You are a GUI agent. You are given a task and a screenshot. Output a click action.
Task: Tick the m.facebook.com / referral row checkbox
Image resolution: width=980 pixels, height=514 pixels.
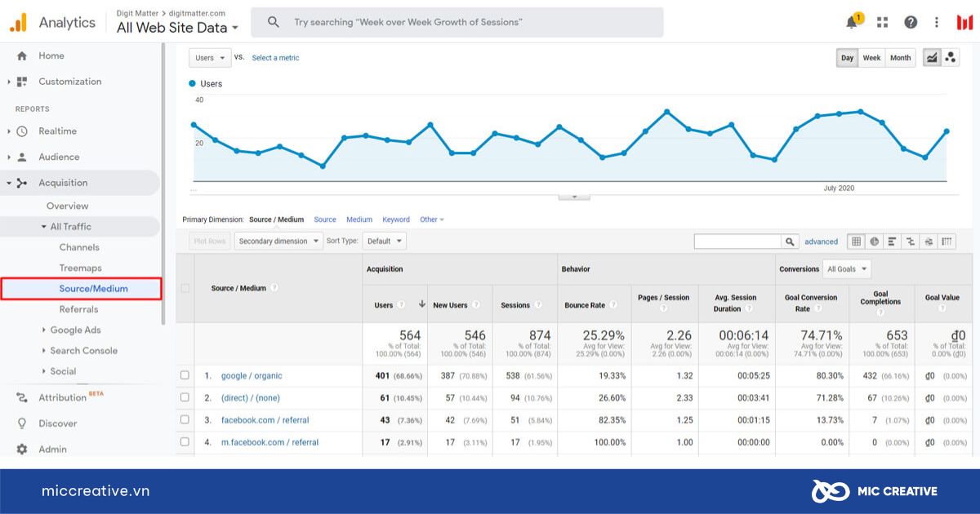click(185, 441)
